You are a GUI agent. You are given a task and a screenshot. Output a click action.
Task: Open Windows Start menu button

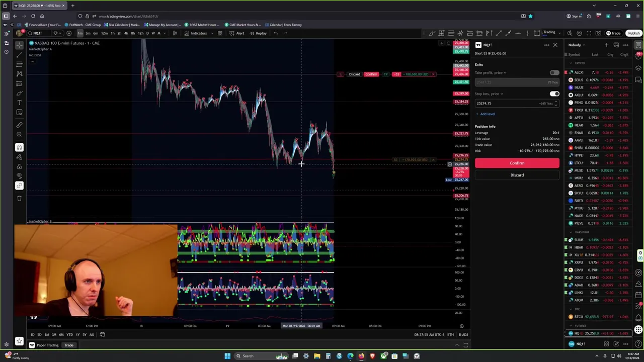227,356
